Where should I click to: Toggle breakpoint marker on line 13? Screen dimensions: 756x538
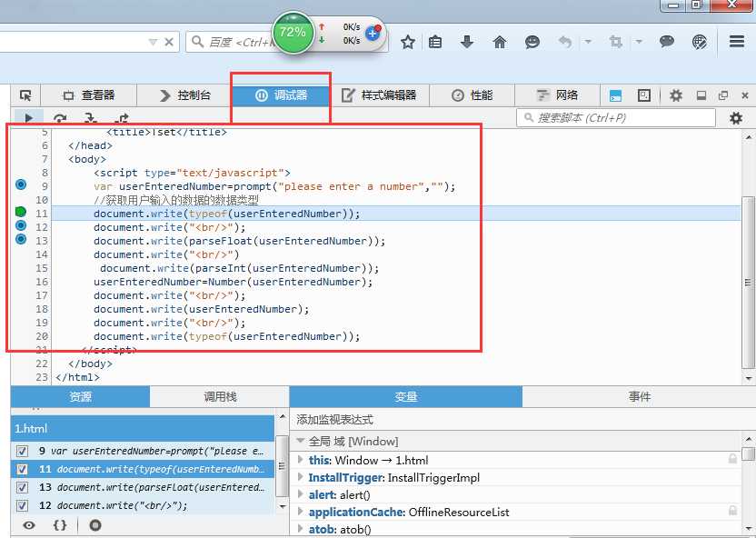coord(21,239)
